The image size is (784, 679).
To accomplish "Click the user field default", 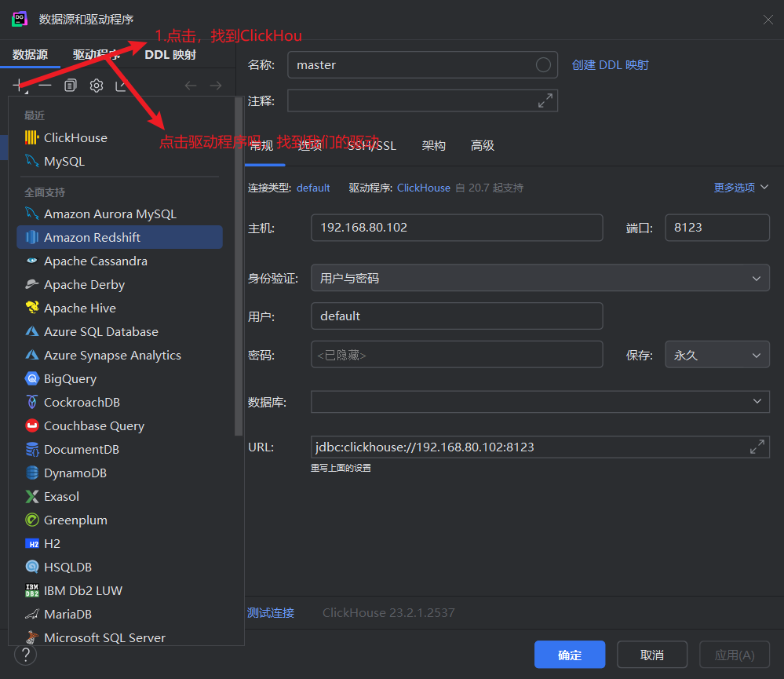I will 457,316.
